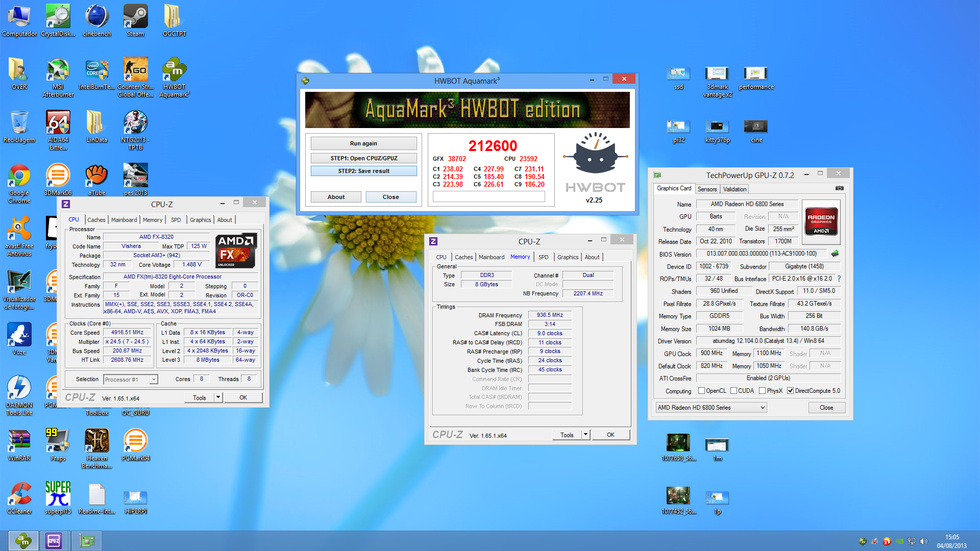Click OK in Memory CPU-Z window
The height and width of the screenshot is (551, 980).
[x=610, y=435]
